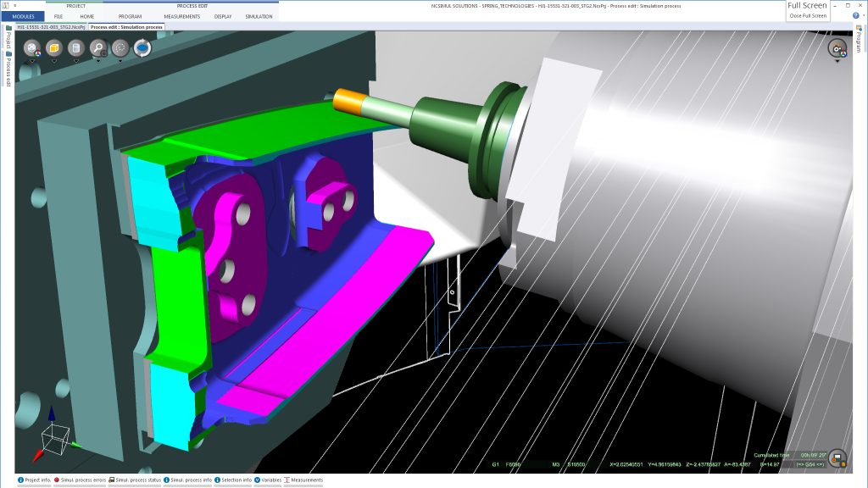Activate the magnifier zoom tool
This screenshot has width=868, height=488.
(97, 47)
